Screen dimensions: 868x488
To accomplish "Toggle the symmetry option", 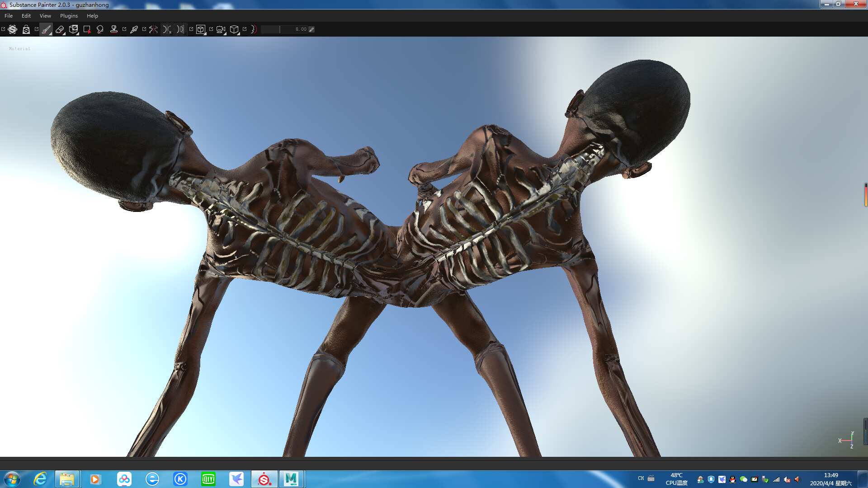I will click(154, 29).
